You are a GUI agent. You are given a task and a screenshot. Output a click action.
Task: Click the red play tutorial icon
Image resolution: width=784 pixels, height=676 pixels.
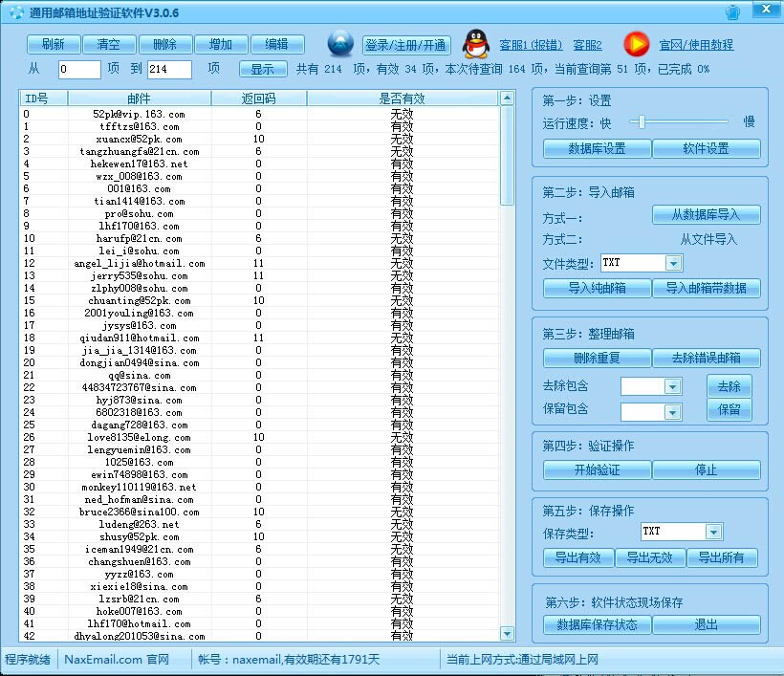coord(637,45)
